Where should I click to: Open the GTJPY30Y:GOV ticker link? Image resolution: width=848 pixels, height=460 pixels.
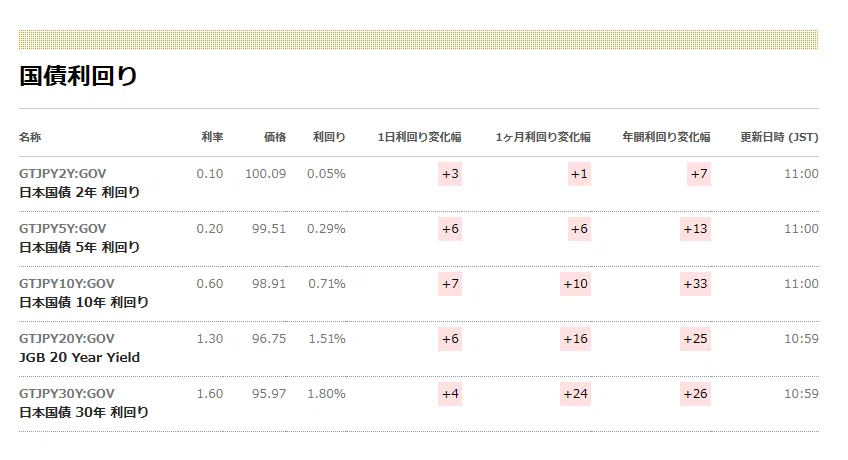pos(67,394)
